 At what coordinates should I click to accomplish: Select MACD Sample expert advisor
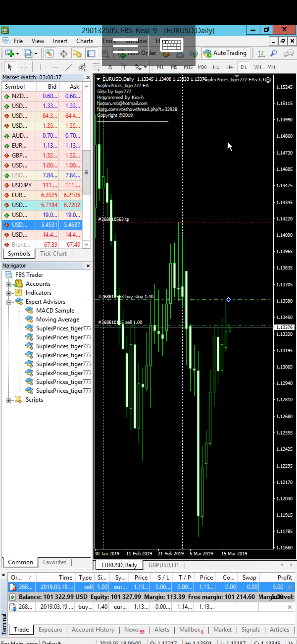(55, 310)
